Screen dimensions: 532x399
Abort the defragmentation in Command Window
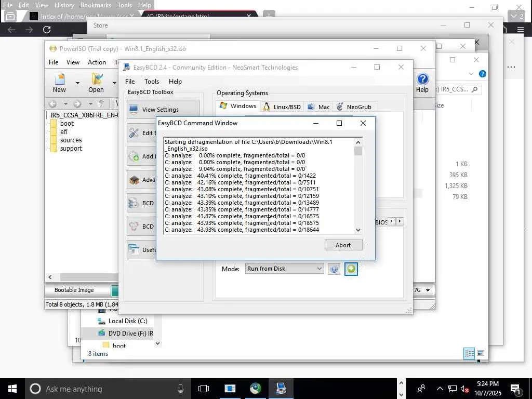[x=343, y=245]
